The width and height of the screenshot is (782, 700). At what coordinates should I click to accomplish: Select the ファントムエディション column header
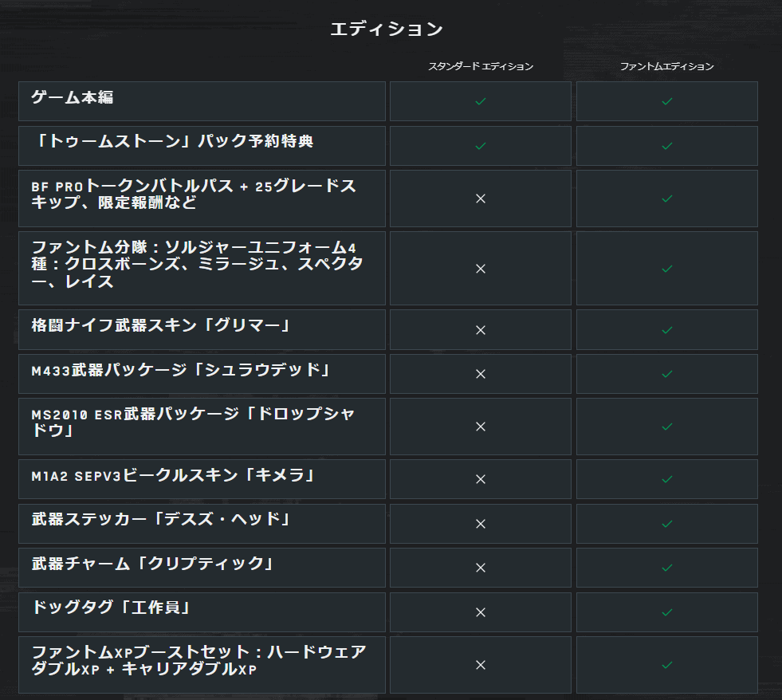tap(666, 66)
